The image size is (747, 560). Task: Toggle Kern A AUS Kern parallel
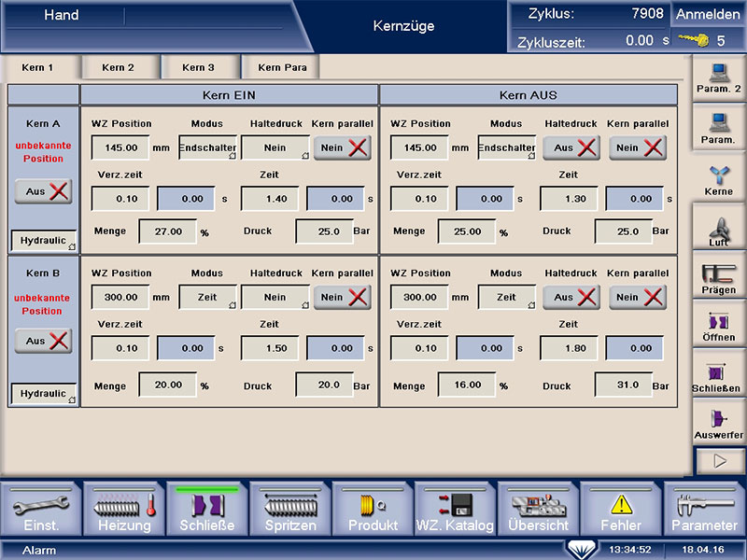pos(638,147)
